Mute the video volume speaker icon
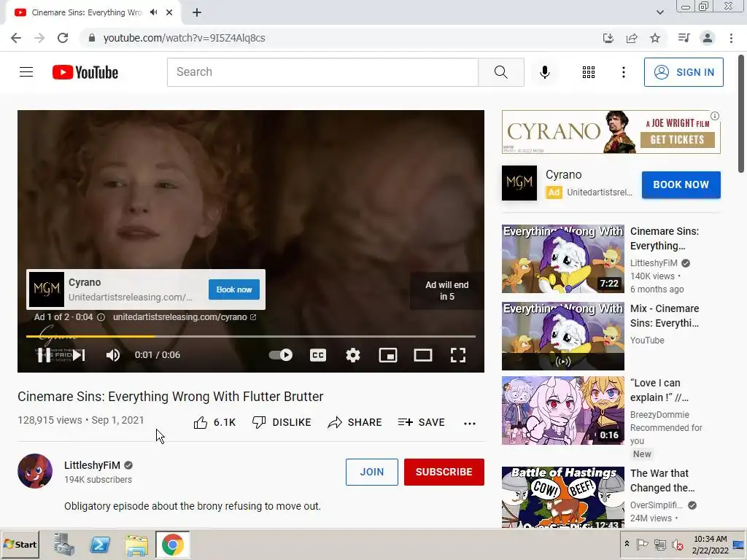Image resolution: width=747 pixels, height=560 pixels. click(113, 355)
